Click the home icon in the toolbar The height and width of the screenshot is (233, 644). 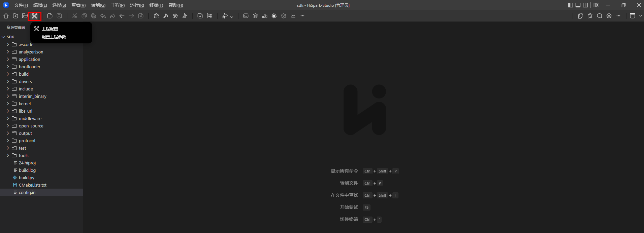click(6, 16)
